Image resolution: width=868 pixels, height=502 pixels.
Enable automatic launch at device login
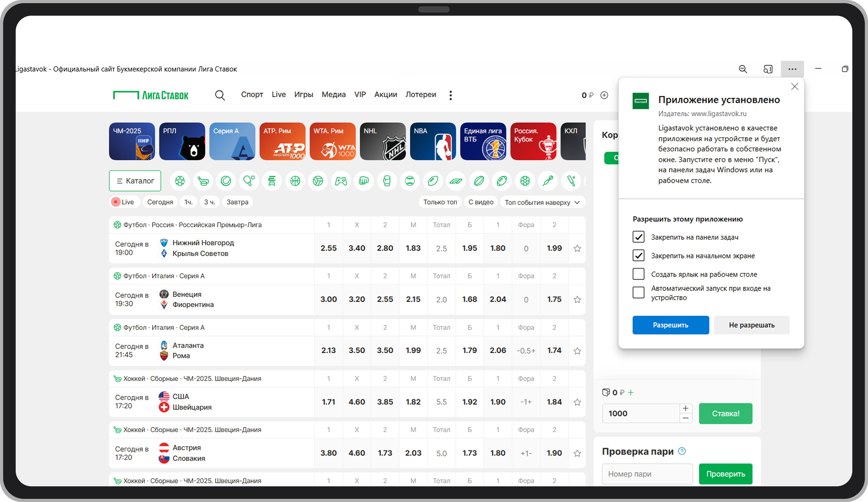[x=638, y=293]
